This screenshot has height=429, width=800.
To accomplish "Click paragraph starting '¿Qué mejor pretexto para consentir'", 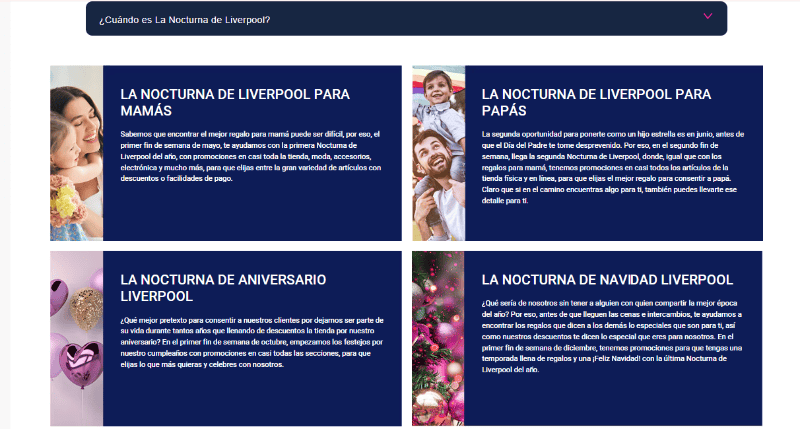I will [x=252, y=342].
